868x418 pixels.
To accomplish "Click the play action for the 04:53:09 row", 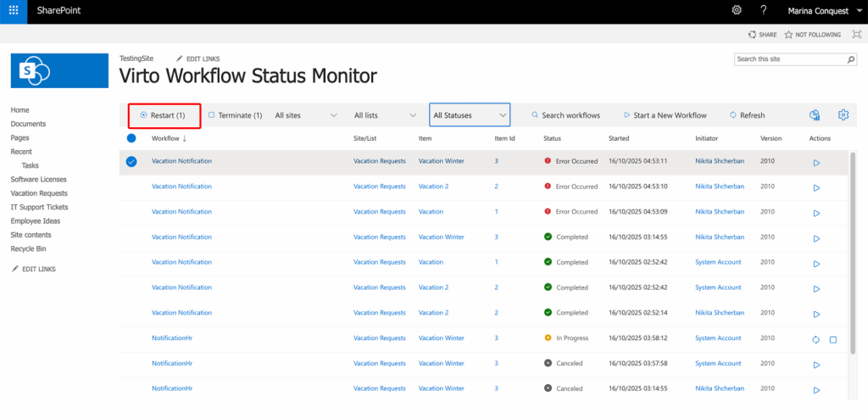I will click(x=816, y=213).
